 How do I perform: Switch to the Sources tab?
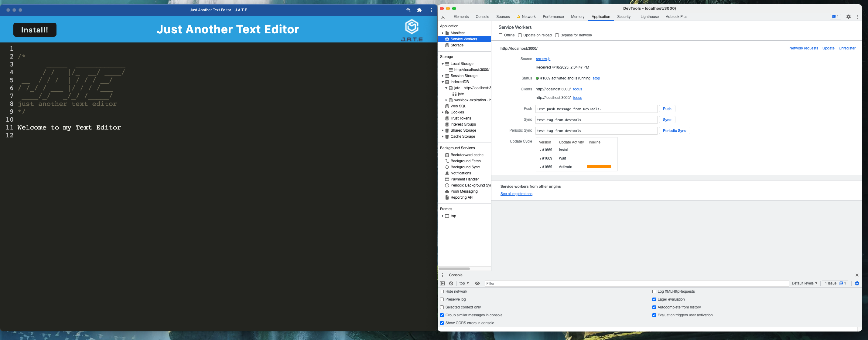(503, 17)
